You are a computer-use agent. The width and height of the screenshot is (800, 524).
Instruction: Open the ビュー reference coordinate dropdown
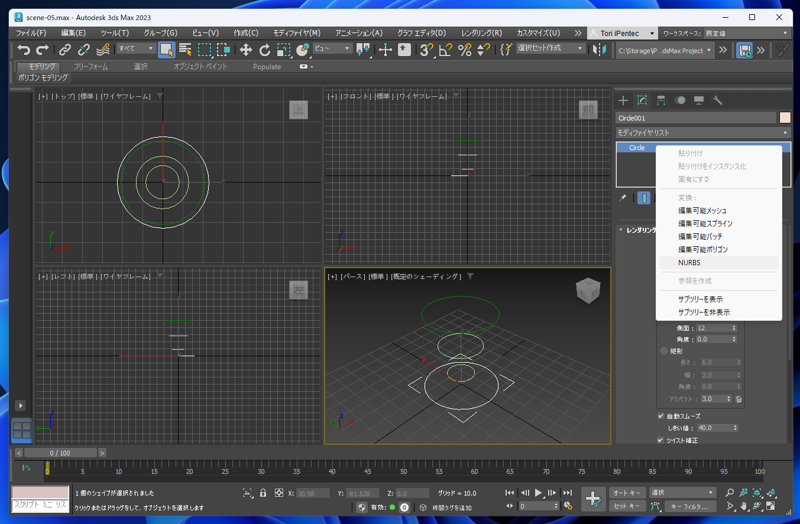pos(333,48)
